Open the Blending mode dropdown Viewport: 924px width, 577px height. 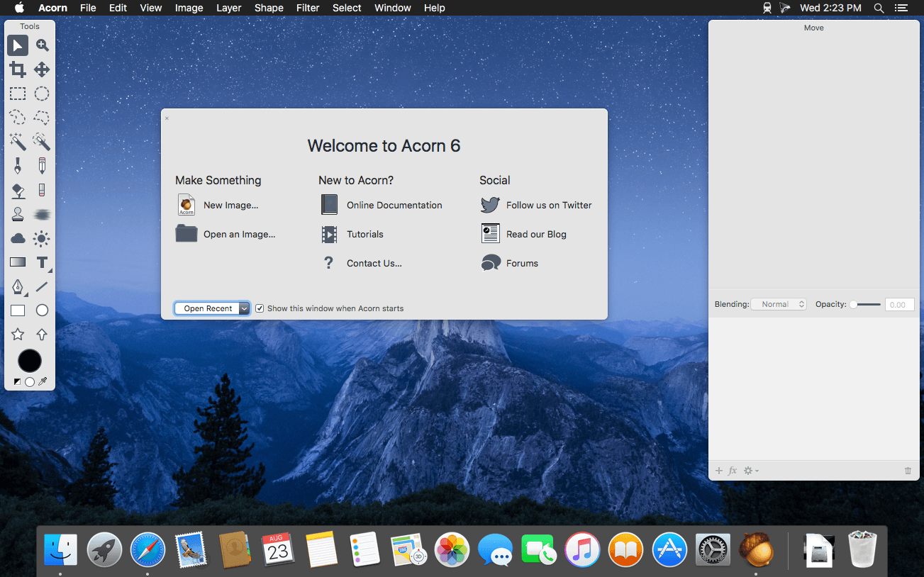(x=779, y=304)
